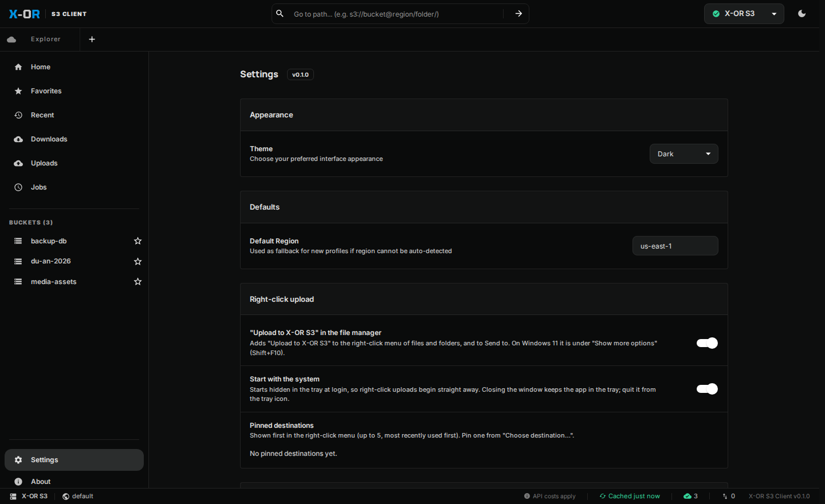Go to Home in sidebar
Screen dimensions: 825x504
(74, 67)
